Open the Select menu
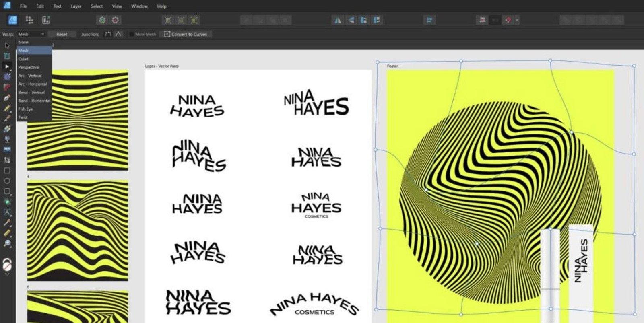The height and width of the screenshot is (323, 644). coord(97,6)
